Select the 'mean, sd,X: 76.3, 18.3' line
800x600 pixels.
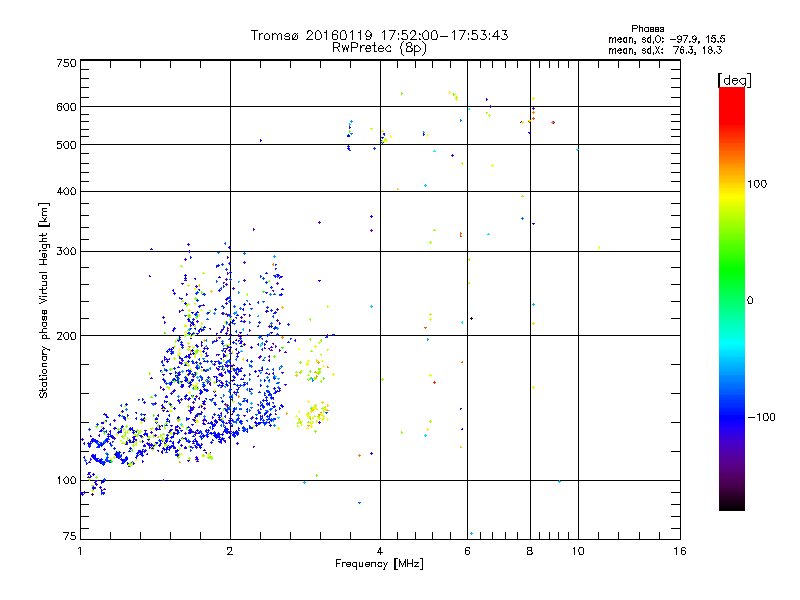pyautogui.click(x=665, y=50)
